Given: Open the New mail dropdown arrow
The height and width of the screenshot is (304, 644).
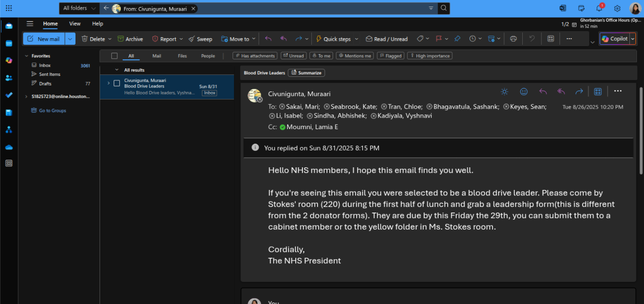Looking at the screenshot, I should [70, 39].
